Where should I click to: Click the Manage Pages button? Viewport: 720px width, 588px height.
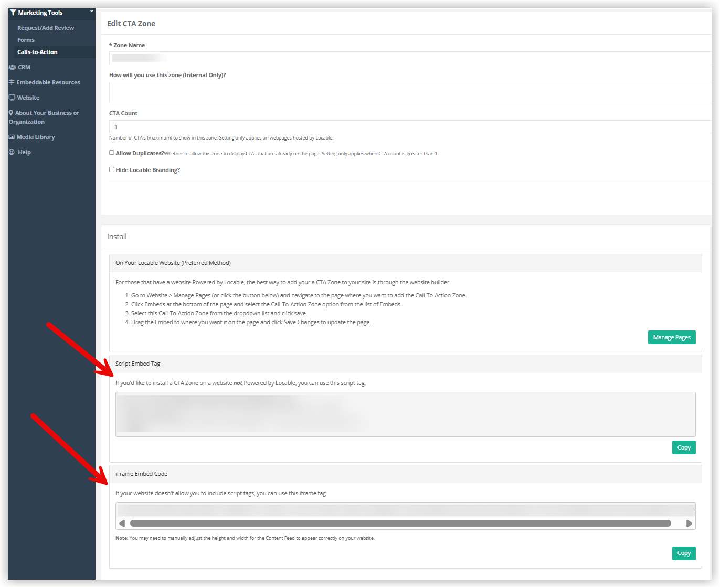[x=671, y=337]
